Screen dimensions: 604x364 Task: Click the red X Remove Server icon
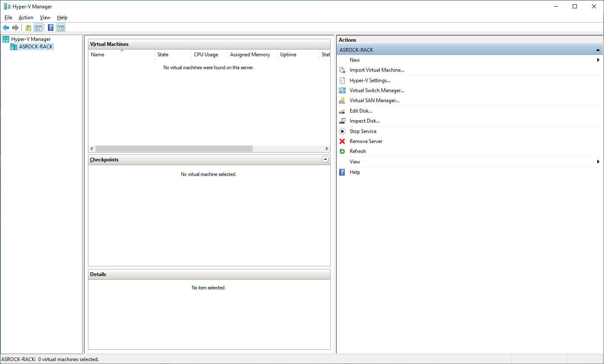[342, 141]
